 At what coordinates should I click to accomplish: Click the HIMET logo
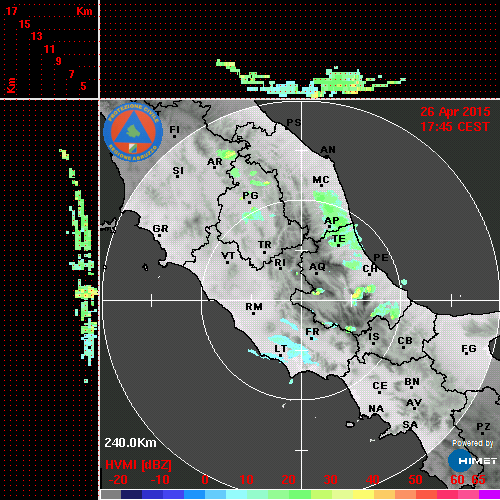point(472,461)
